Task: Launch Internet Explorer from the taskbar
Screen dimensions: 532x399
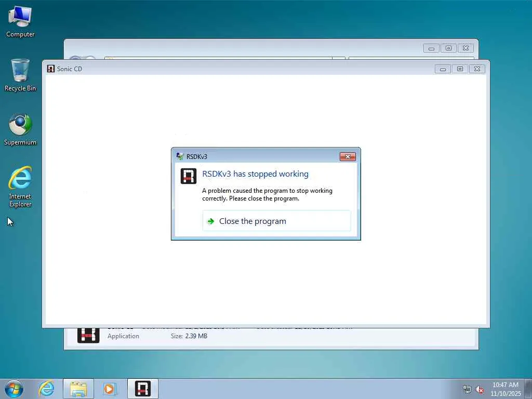Action: [46, 389]
